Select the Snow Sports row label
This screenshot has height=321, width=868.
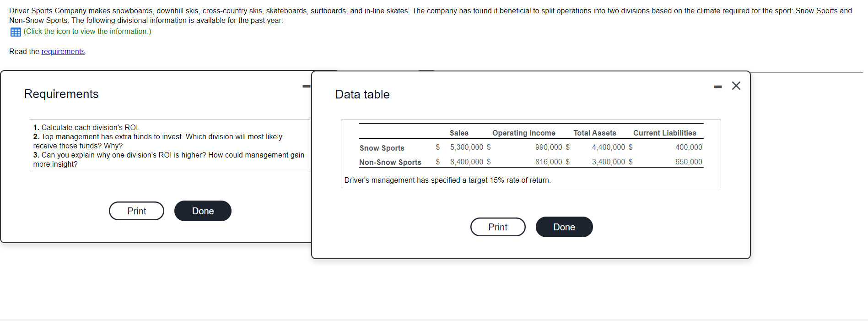click(382, 148)
